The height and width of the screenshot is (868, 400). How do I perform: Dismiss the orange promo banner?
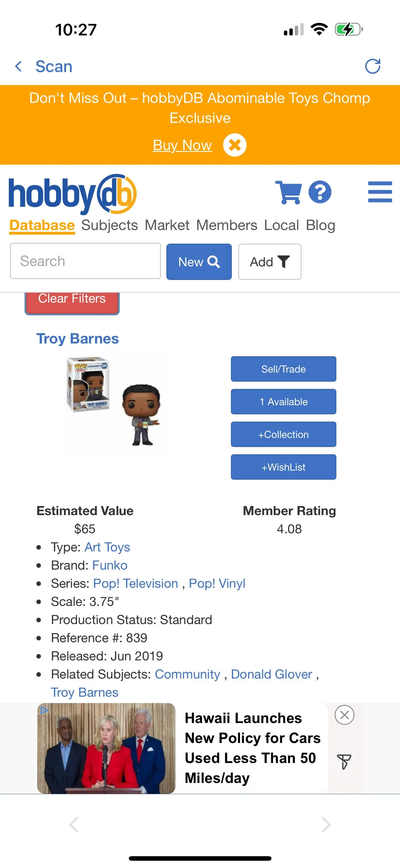click(x=235, y=145)
